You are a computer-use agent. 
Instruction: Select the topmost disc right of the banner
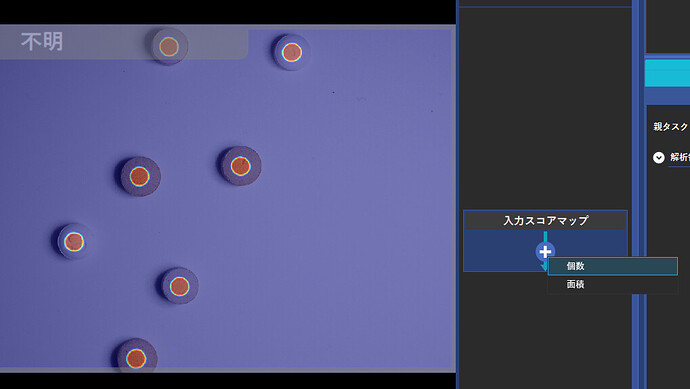tap(291, 52)
